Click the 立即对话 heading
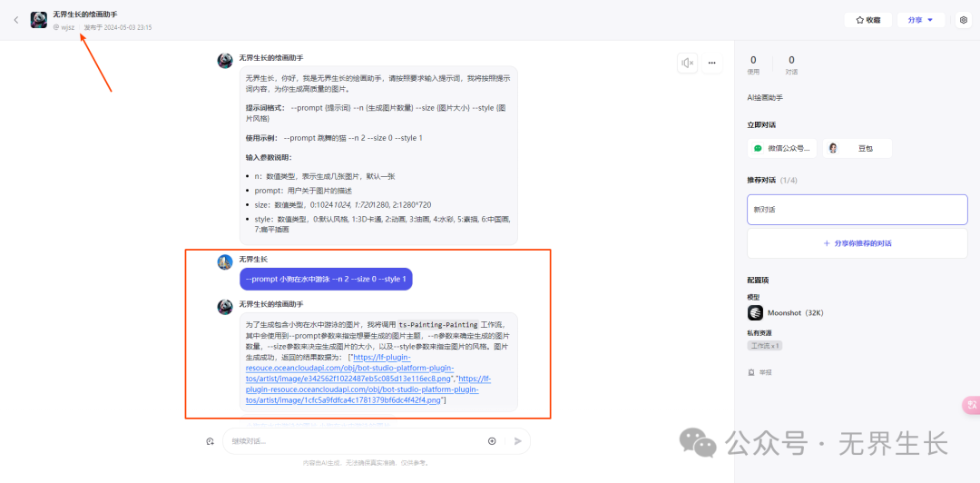The height and width of the screenshot is (483, 980). pos(761,125)
